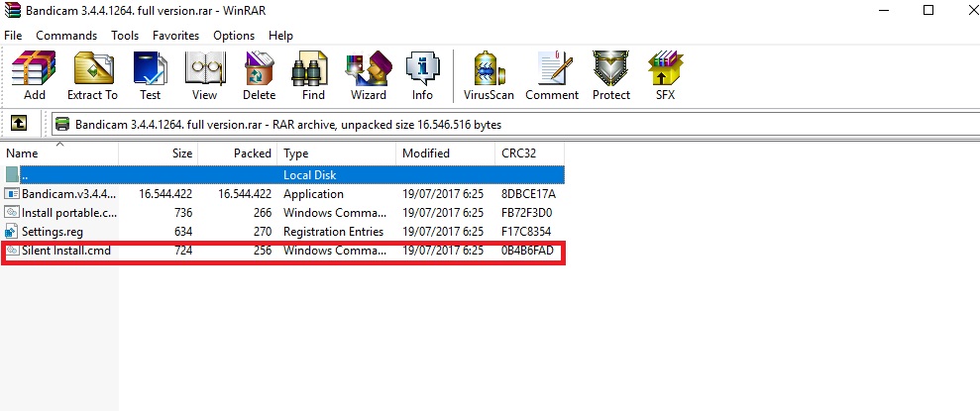This screenshot has height=411, width=980.
Task: Click size value 736
Action: tap(183, 212)
